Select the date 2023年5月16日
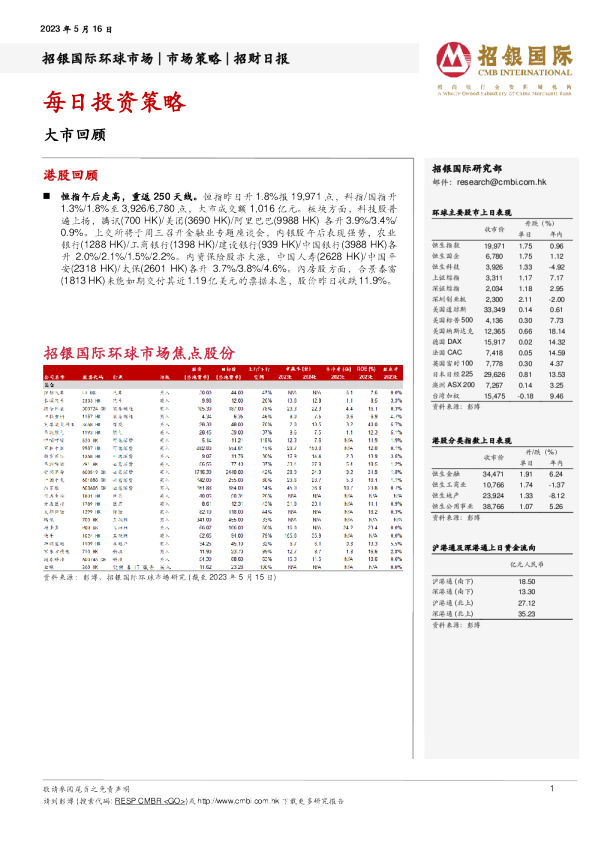Screen dimensions: 595x842 pyautogui.click(x=76, y=29)
